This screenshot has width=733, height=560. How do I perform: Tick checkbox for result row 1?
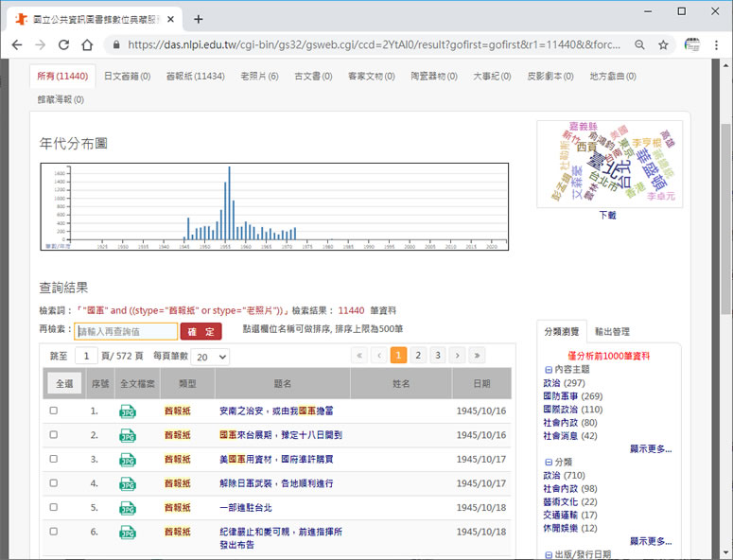click(x=54, y=411)
